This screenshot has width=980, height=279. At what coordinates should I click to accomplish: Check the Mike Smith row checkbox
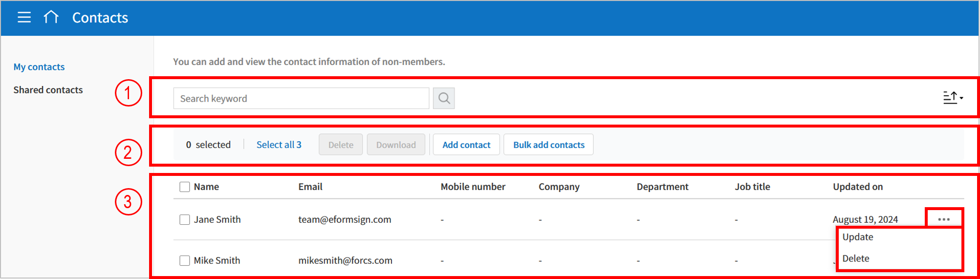(185, 260)
